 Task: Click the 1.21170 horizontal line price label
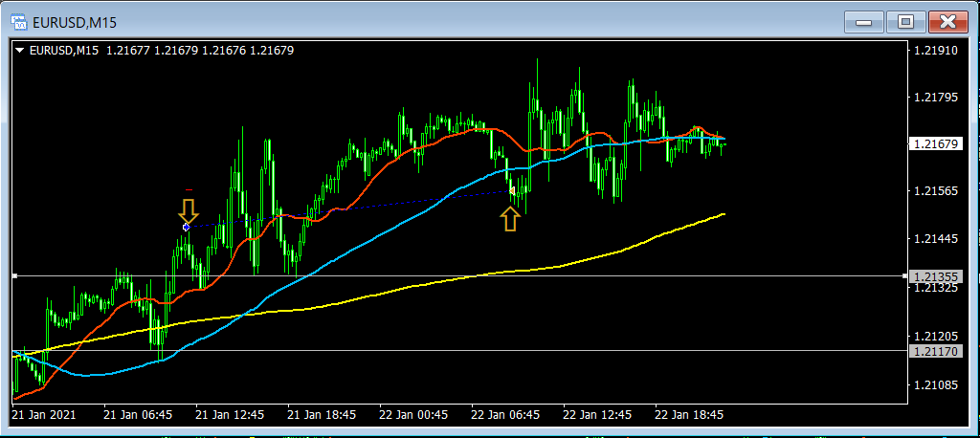coord(936,351)
